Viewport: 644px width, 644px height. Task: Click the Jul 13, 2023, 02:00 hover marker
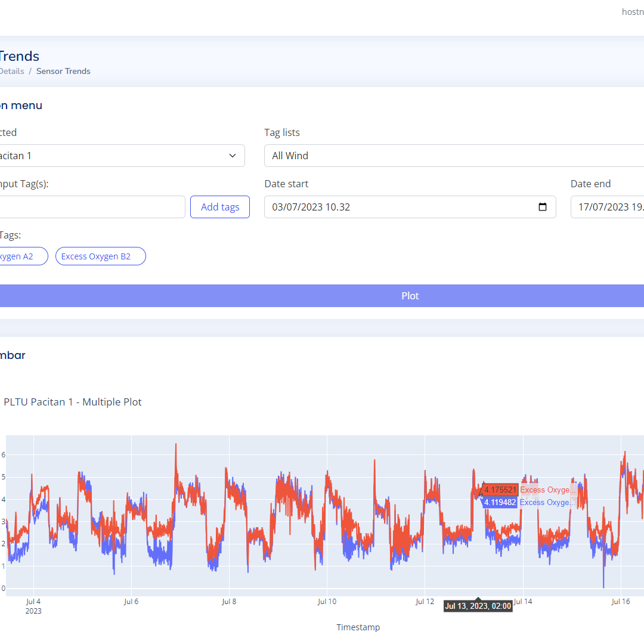click(x=478, y=606)
